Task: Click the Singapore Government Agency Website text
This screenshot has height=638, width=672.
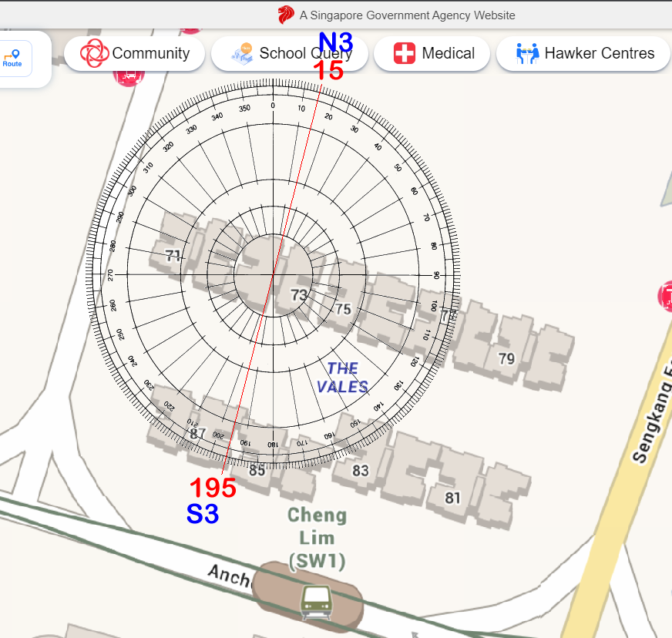Action: coord(408,15)
